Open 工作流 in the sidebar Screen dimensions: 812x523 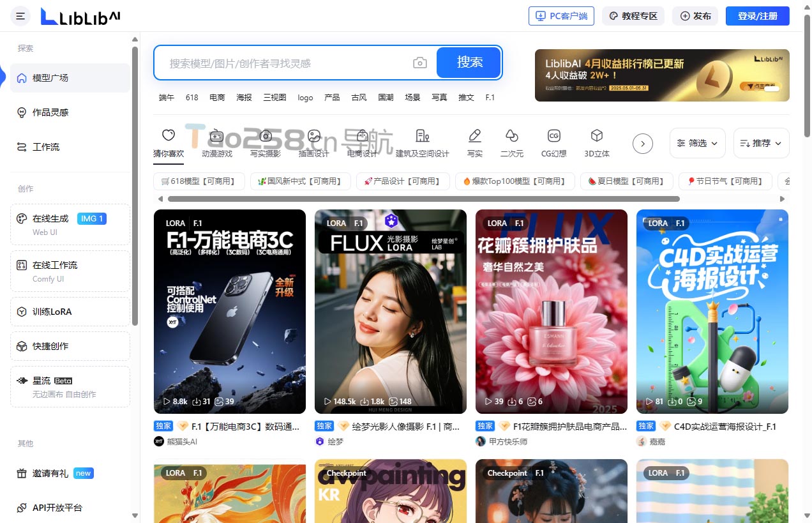tap(70, 147)
